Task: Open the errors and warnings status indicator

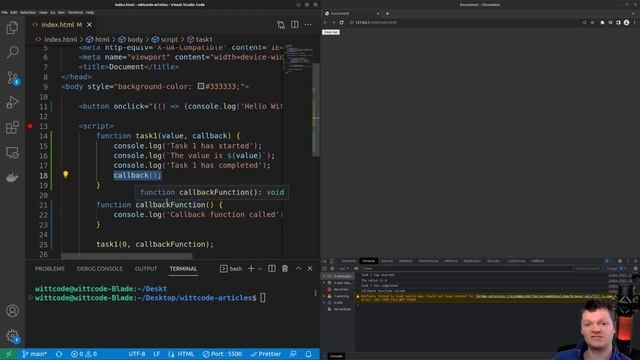Action: [x=84, y=354]
